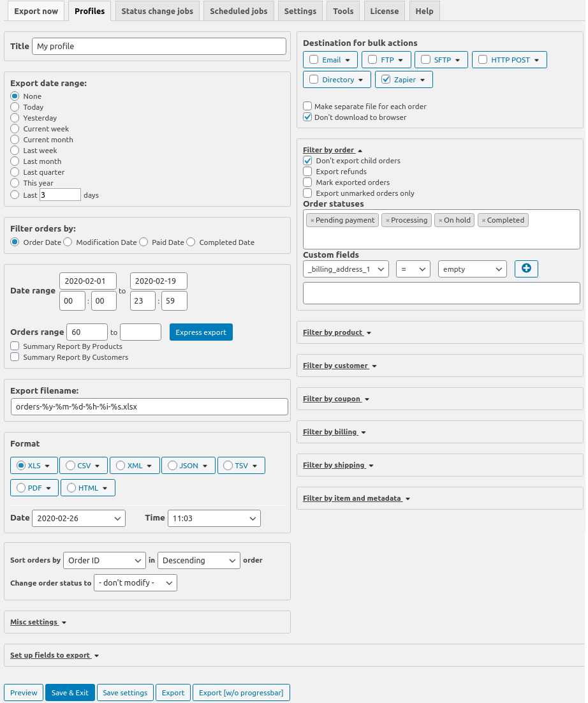The image size is (588, 703).
Task: Check Make separate file for each order
Action: coord(307,107)
